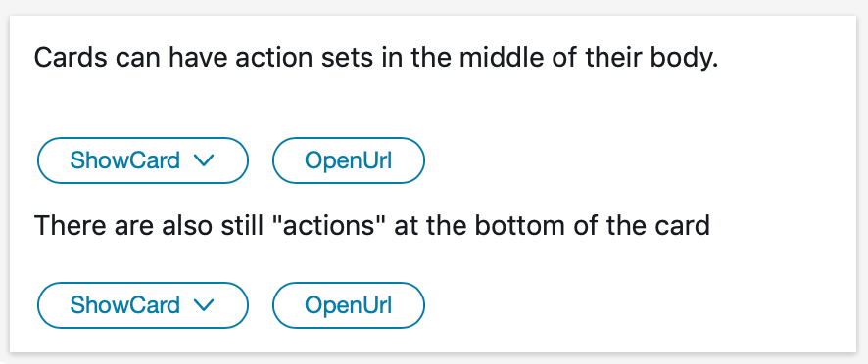Click the sentence about actions at the bottom of card
Image resolution: width=868 pixels, height=364 pixels.
[x=372, y=226]
